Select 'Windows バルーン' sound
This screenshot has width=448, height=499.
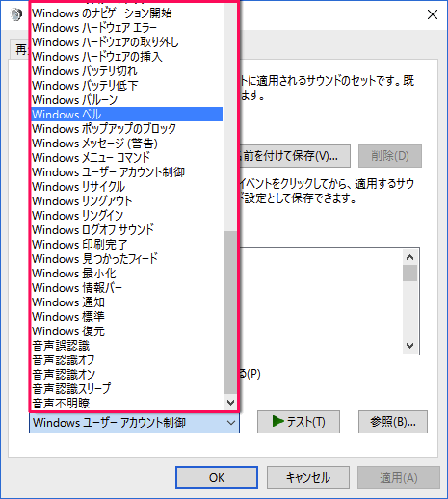(x=127, y=100)
